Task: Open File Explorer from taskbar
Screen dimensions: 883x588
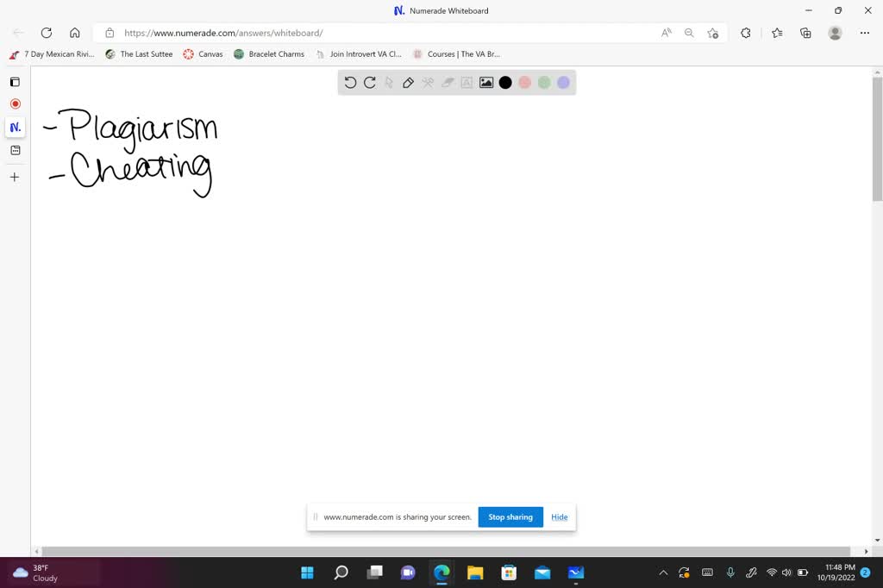Action: 475,572
